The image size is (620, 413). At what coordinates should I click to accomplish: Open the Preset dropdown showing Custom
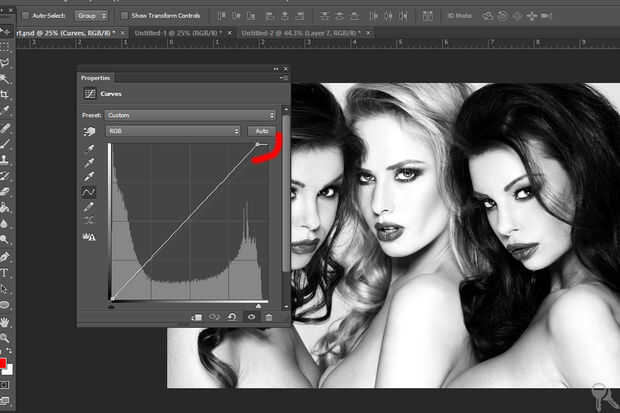[192, 115]
